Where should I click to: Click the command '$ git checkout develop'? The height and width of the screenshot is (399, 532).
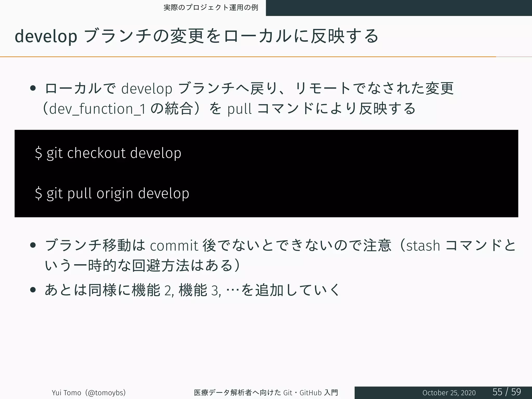click(x=108, y=153)
